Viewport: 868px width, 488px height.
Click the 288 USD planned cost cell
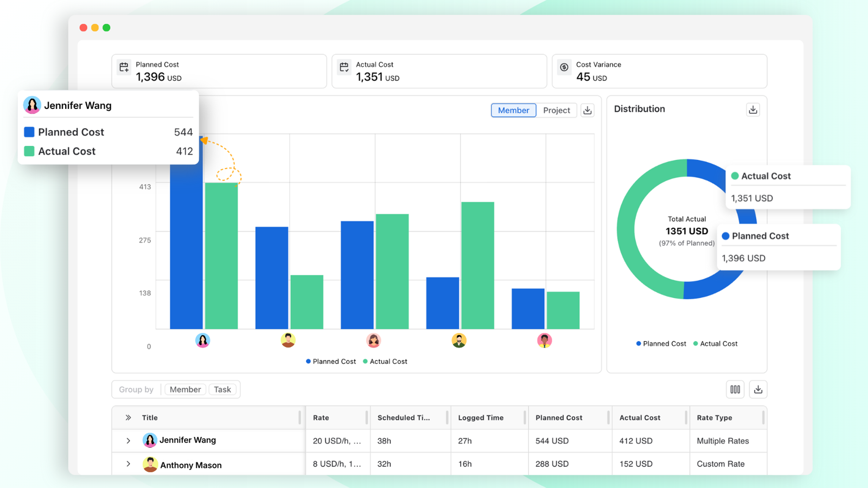pos(570,464)
